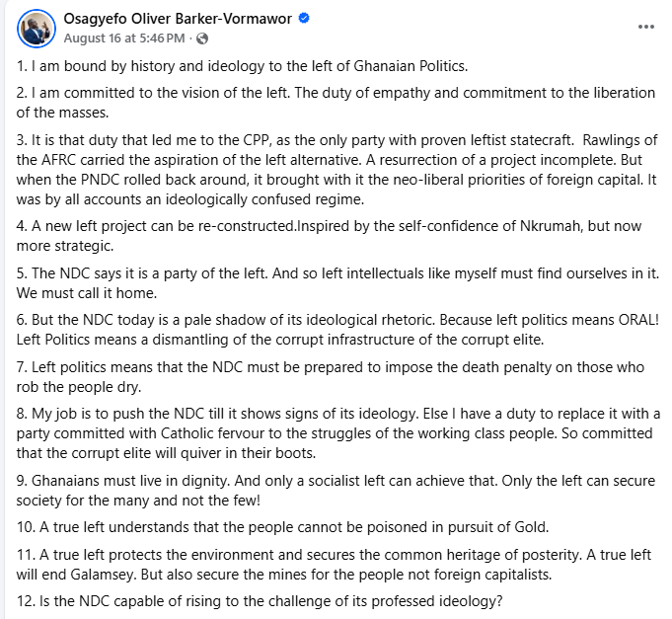Image resolution: width=672 pixels, height=619 pixels.
Task: Click the globe public audience icon
Action: [202, 39]
